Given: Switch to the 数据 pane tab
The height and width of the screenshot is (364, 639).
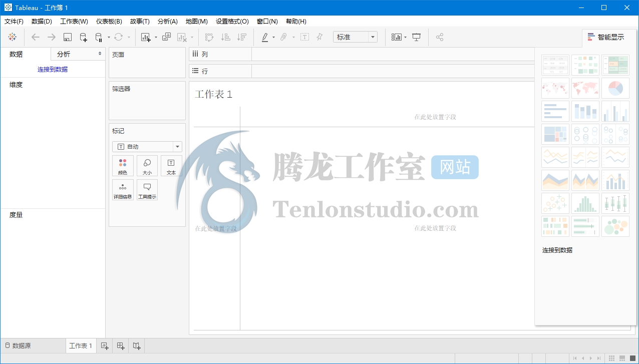Looking at the screenshot, I should pos(26,54).
